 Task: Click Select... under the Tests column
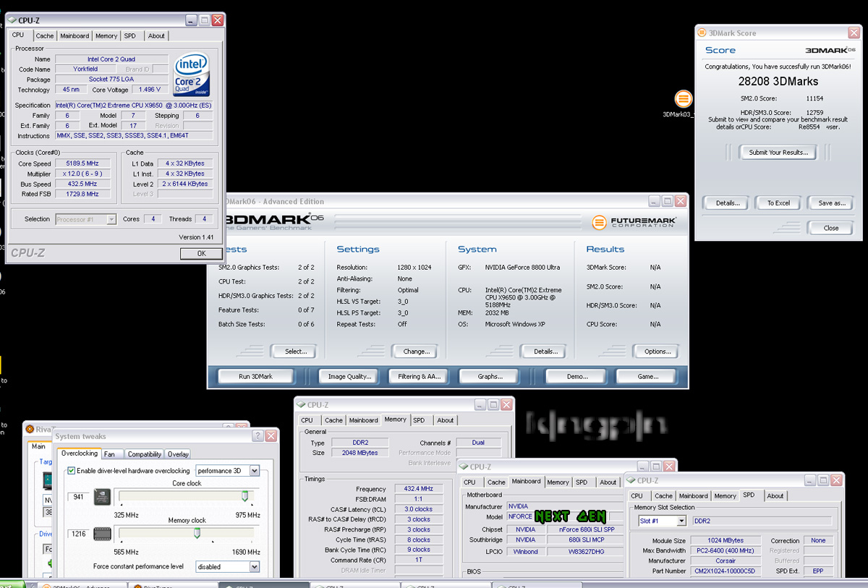(295, 351)
